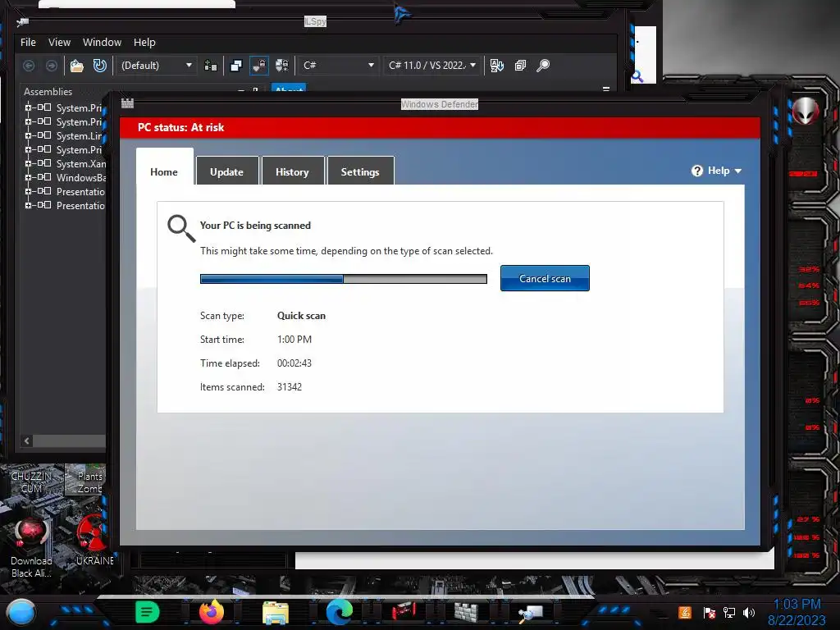Click the PC status: At risk banner
The image size is (840, 630).
(440, 127)
